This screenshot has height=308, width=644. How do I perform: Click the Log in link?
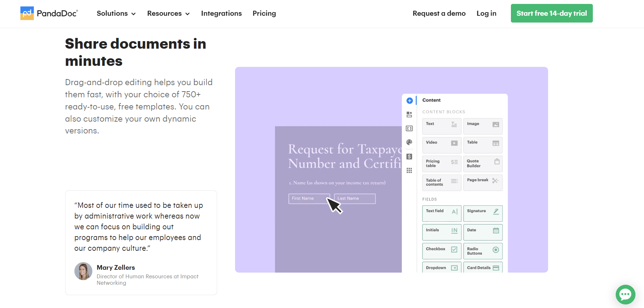[486, 13]
